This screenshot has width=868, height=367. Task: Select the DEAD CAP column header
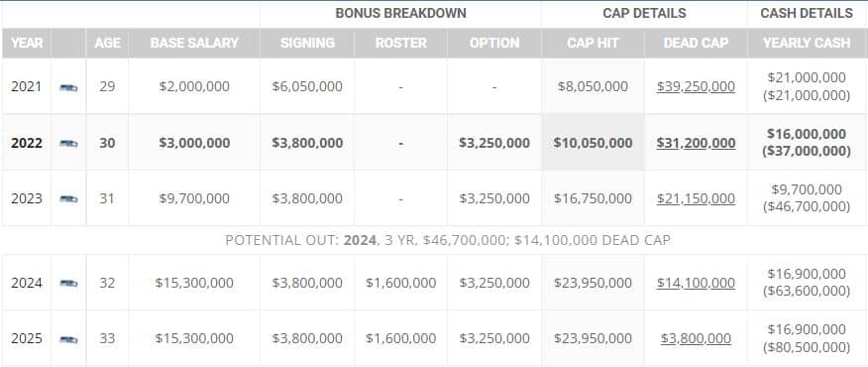pos(696,43)
